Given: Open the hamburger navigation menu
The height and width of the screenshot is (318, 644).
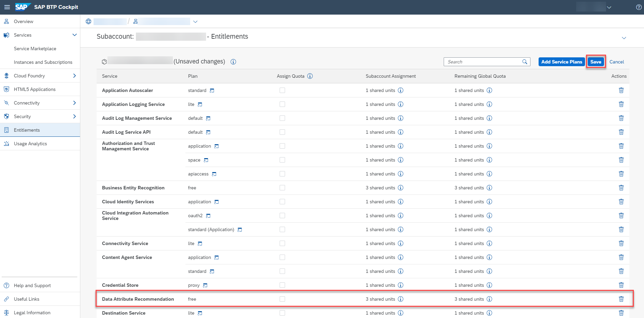Looking at the screenshot, I should tap(7, 7).
